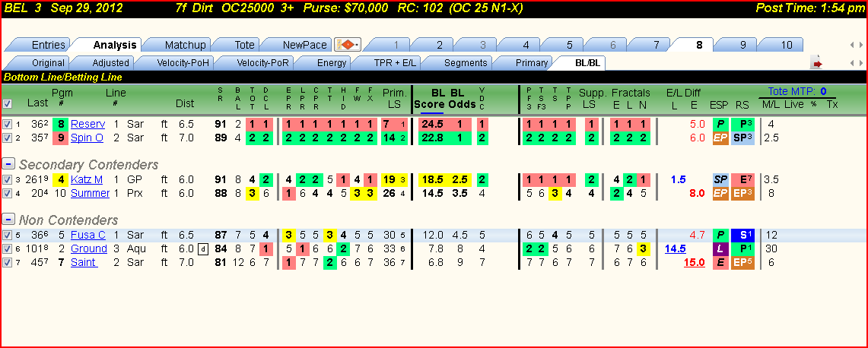868x348 pixels.
Task: Open the Ground horse link
Action: [x=88, y=248]
